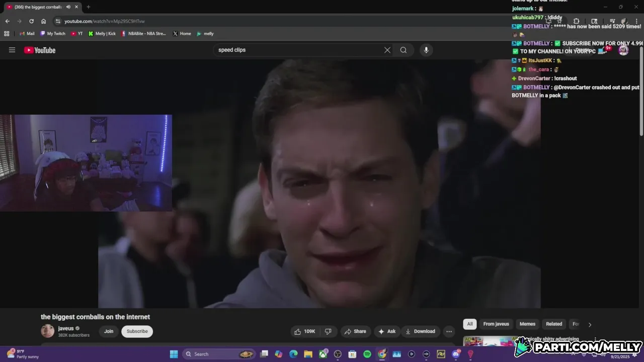This screenshot has width=644, height=362.
Task: Select the 'All' filter chip
Action: pos(469,324)
